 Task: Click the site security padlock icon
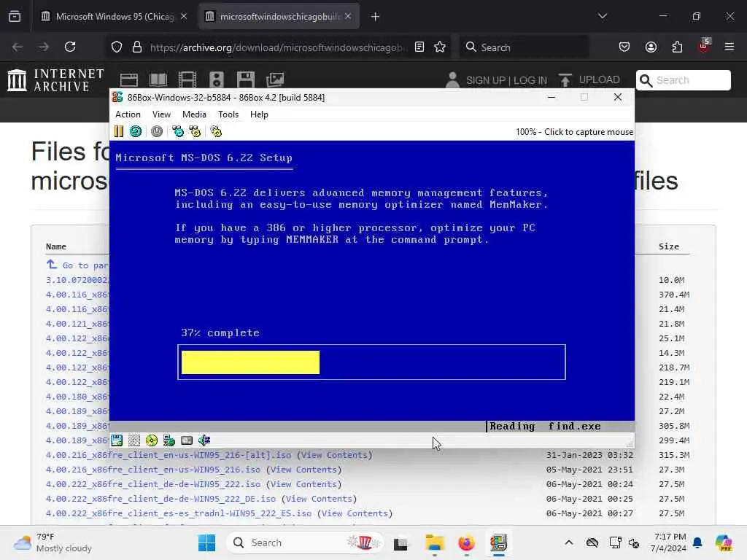(137, 47)
